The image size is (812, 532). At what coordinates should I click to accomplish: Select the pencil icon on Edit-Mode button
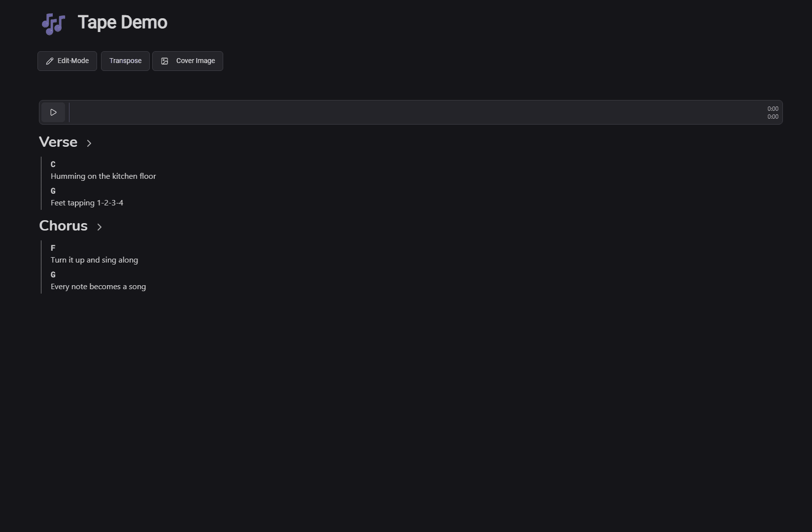coord(49,61)
